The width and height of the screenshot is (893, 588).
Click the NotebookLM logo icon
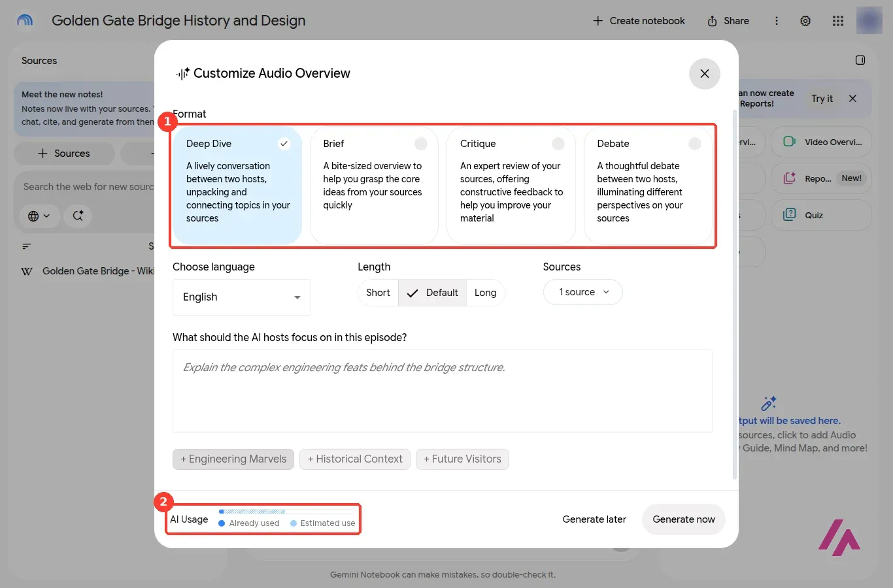coord(25,21)
